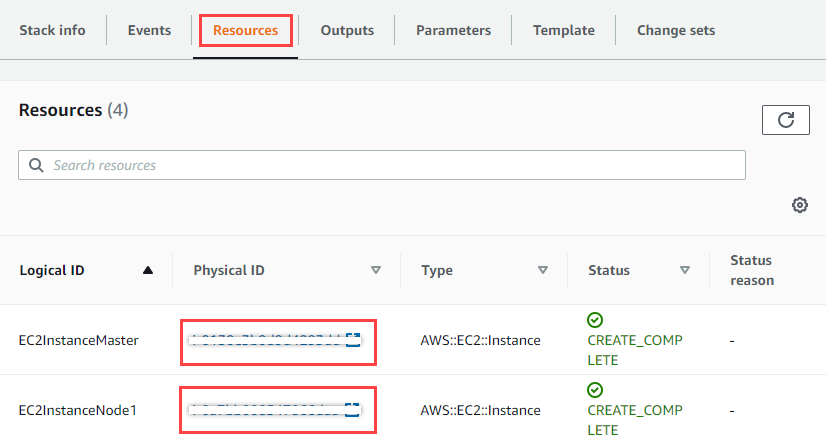This screenshot has height=442, width=826.
Task: Select the Parameters tab
Action: [x=453, y=30]
